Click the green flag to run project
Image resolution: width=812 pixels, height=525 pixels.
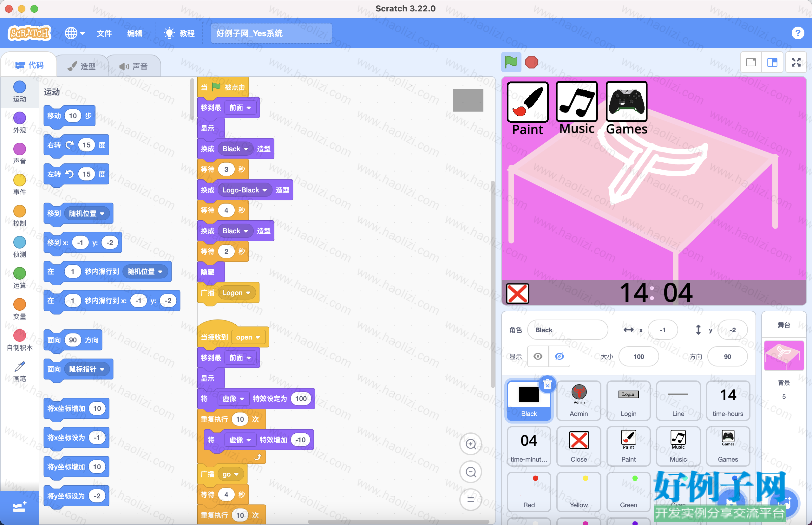click(511, 62)
